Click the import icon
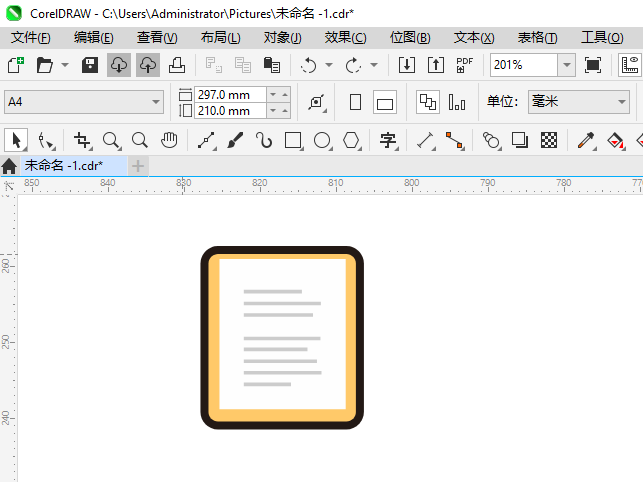 tap(407, 65)
